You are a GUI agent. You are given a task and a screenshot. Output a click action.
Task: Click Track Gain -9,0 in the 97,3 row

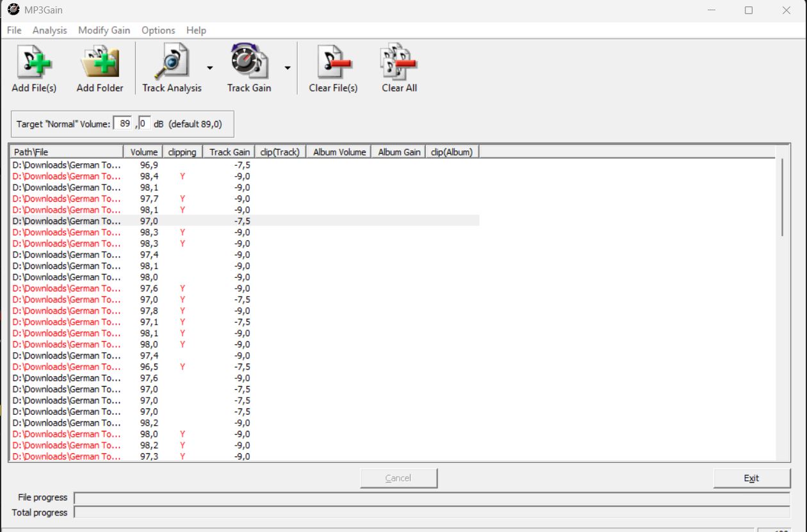tap(242, 456)
